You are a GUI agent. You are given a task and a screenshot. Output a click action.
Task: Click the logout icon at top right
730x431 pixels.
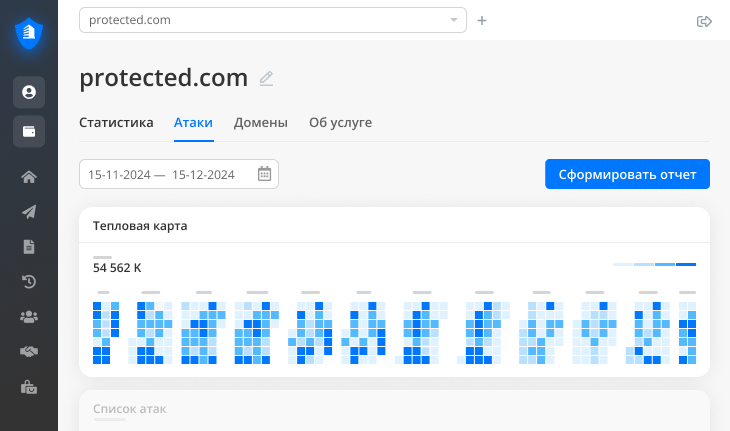[x=703, y=21]
